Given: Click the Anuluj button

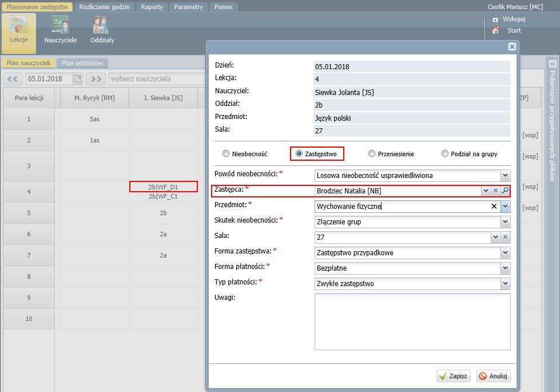Looking at the screenshot, I should pos(494,376).
